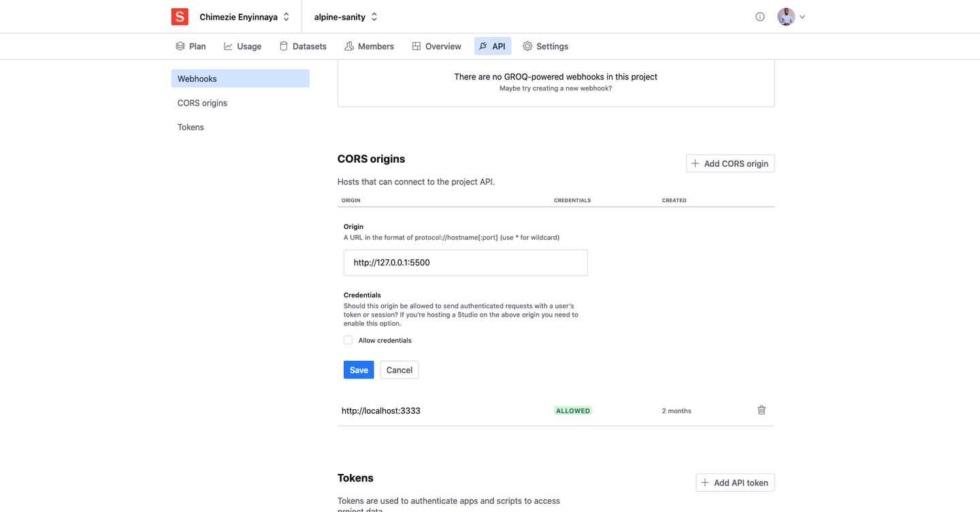Open the info icon near the avatar
Screen dimensions: 980x512
759,16
